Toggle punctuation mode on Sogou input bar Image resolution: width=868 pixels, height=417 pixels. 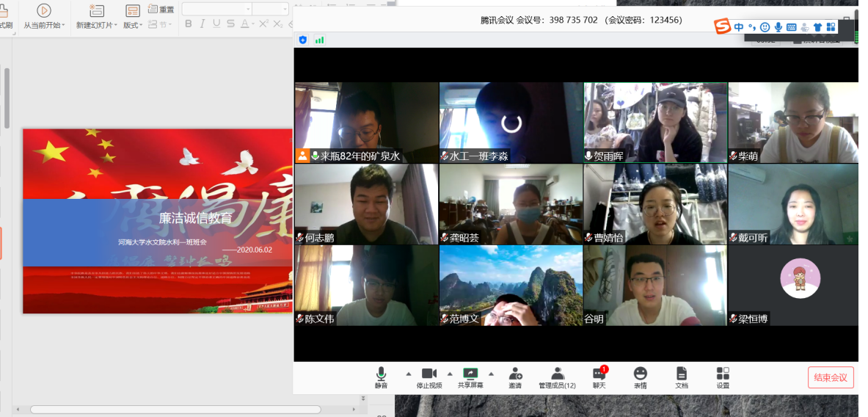coord(752,26)
